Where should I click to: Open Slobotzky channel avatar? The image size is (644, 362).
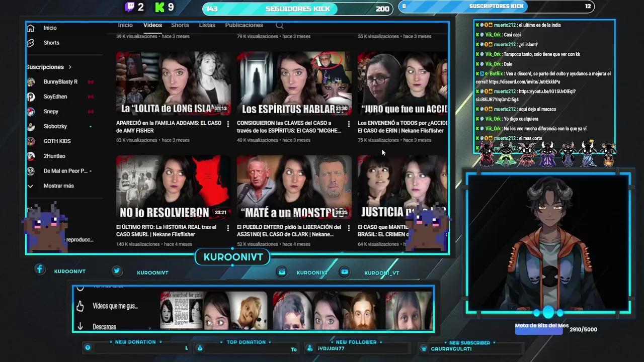click(31, 126)
